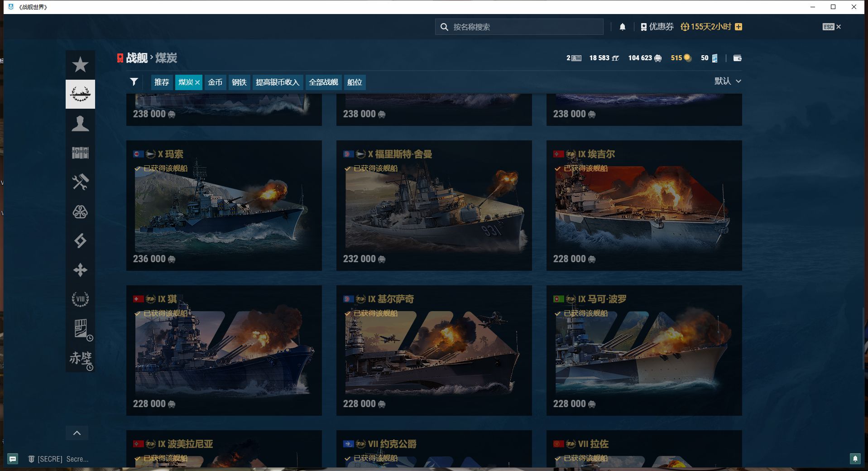The height and width of the screenshot is (471, 868).
Task: Open the 优惠券 coupons button
Action: pyautogui.click(x=657, y=27)
